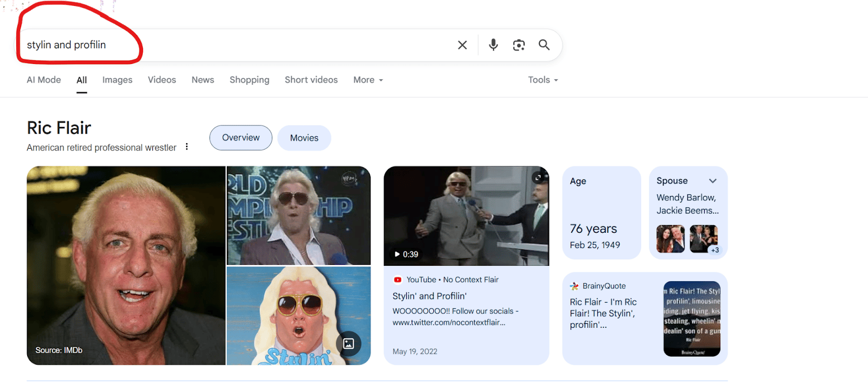
Task: Open the championship sunglasses Ric Flair image
Action: point(298,215)
